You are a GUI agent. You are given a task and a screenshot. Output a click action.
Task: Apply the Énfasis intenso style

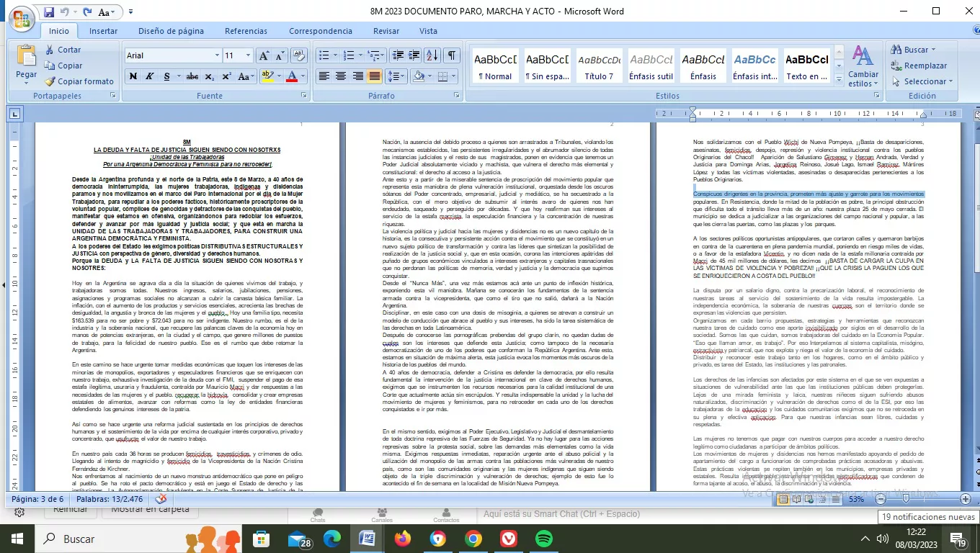(x=755, y=66)
